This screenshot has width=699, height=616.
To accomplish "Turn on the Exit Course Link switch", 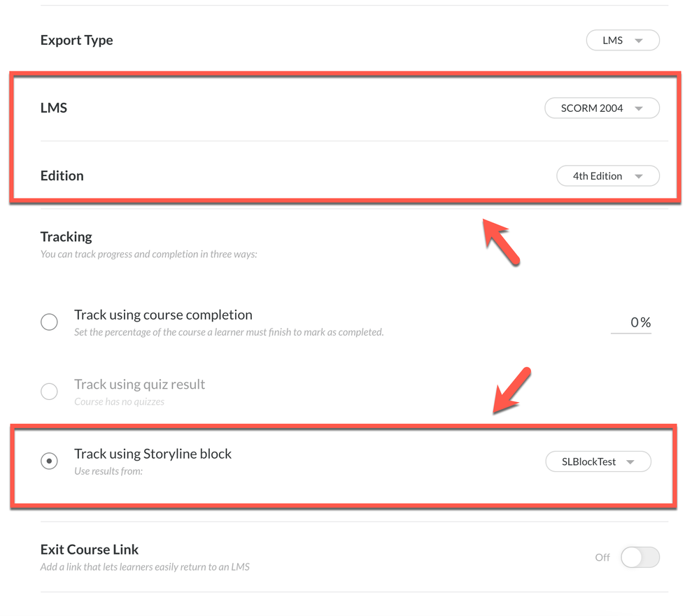I will [640, 557].
